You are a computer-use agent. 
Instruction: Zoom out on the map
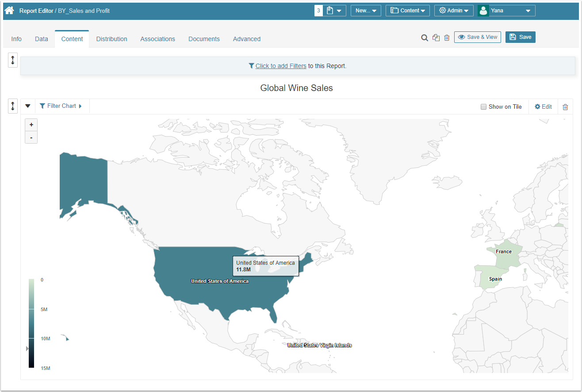pyautogui.click(x=31, y=137)
